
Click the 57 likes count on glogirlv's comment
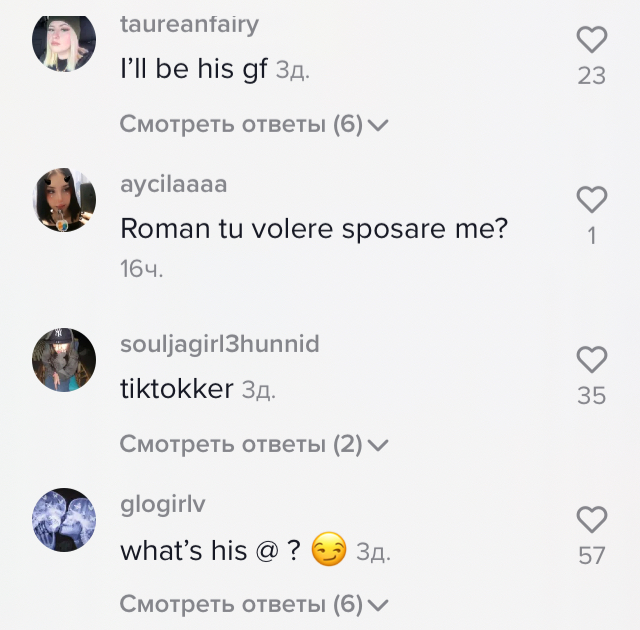pos(591,556)
